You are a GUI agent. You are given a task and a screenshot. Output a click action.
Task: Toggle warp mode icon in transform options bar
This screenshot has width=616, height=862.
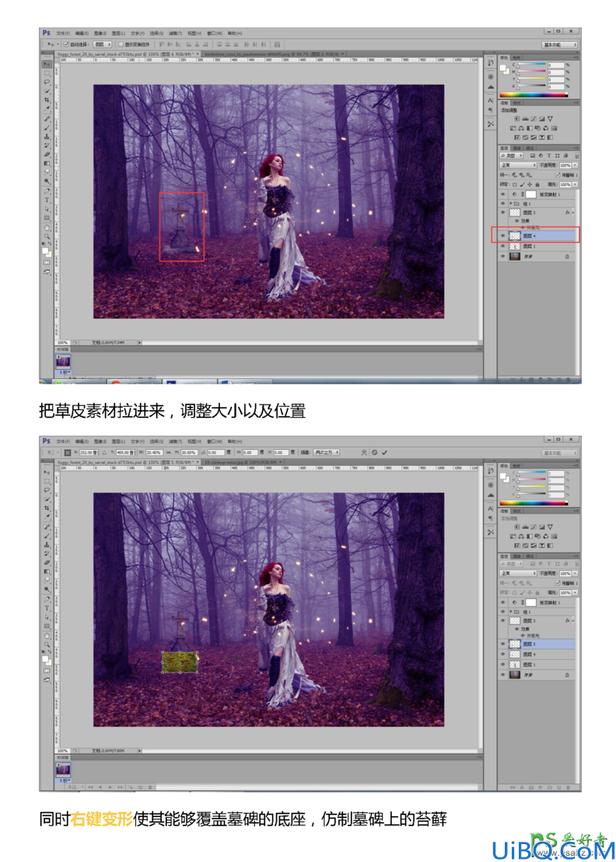363,453
